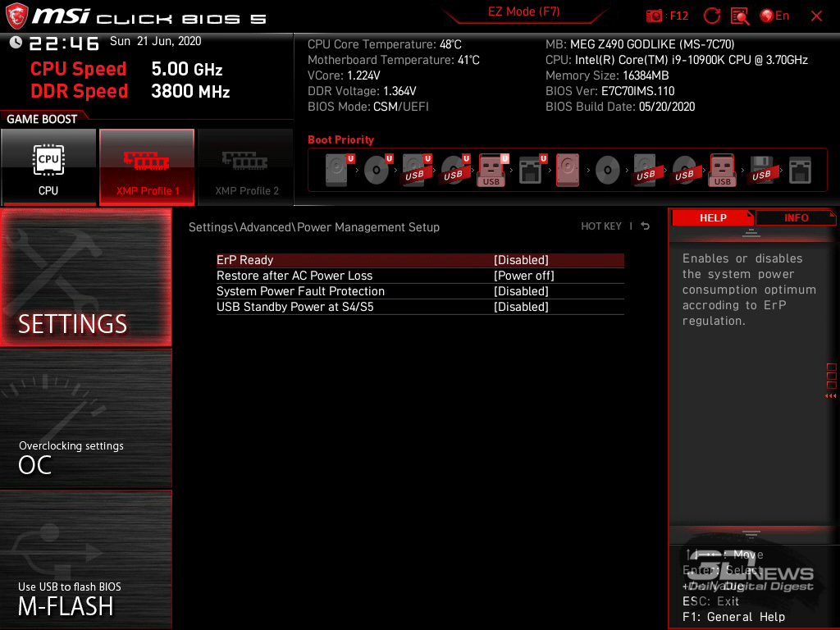Viewport: 840px width, 630px height.
Task: Select the USB Standby Power at S4/S5 label
Action: (x=294, y=307)
